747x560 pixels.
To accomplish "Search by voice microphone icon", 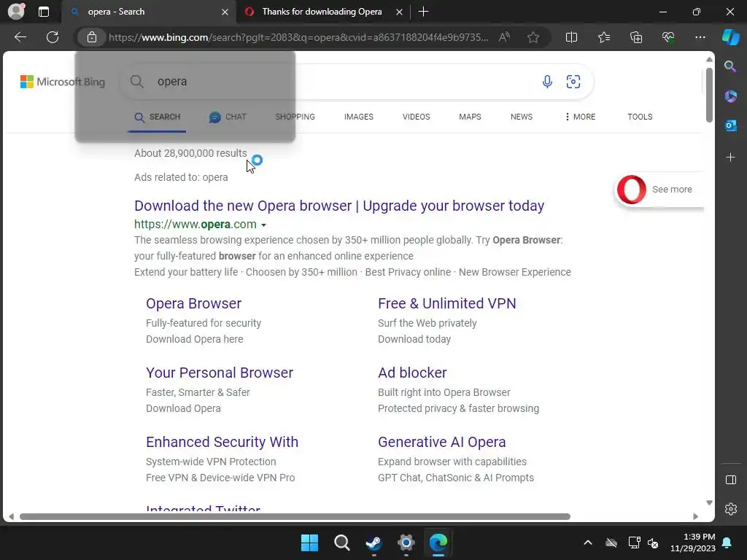I will point(547,82).
